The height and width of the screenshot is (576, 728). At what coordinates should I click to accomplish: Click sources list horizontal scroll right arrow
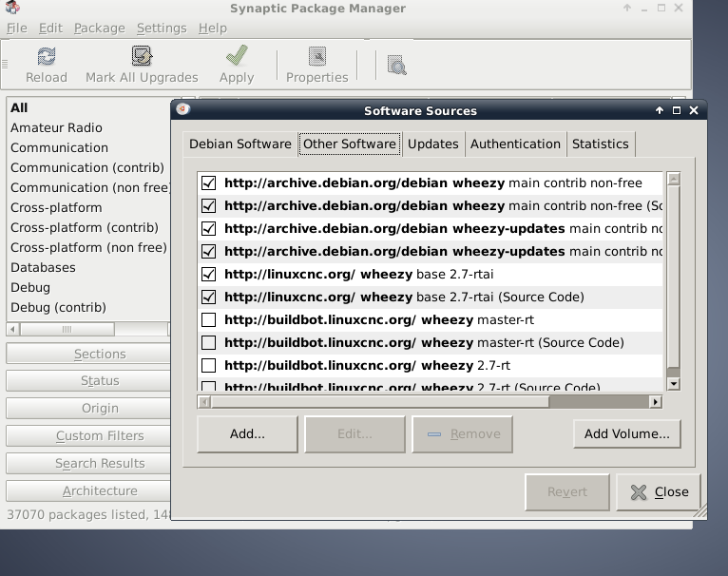point(655,402)
